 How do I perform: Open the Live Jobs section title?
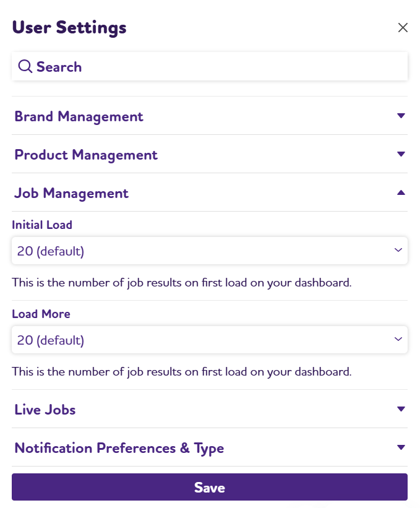[x=45, y=410]
